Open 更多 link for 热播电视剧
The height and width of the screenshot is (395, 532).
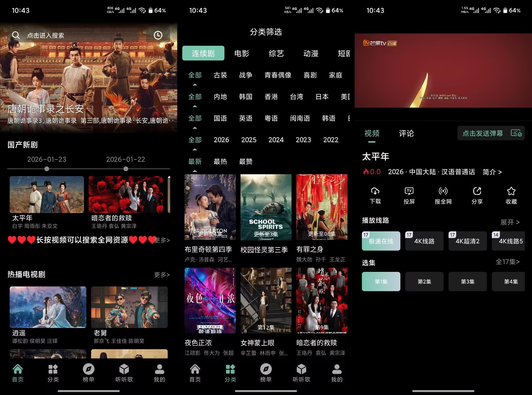[162, 275]
